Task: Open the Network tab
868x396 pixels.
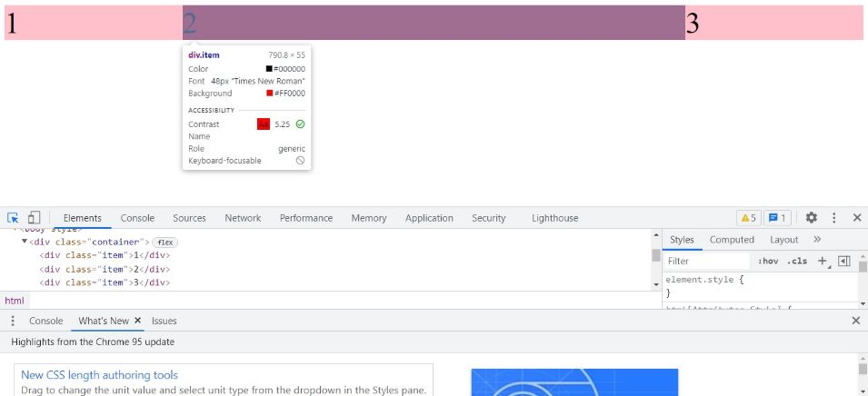Action: coord(243,218)
